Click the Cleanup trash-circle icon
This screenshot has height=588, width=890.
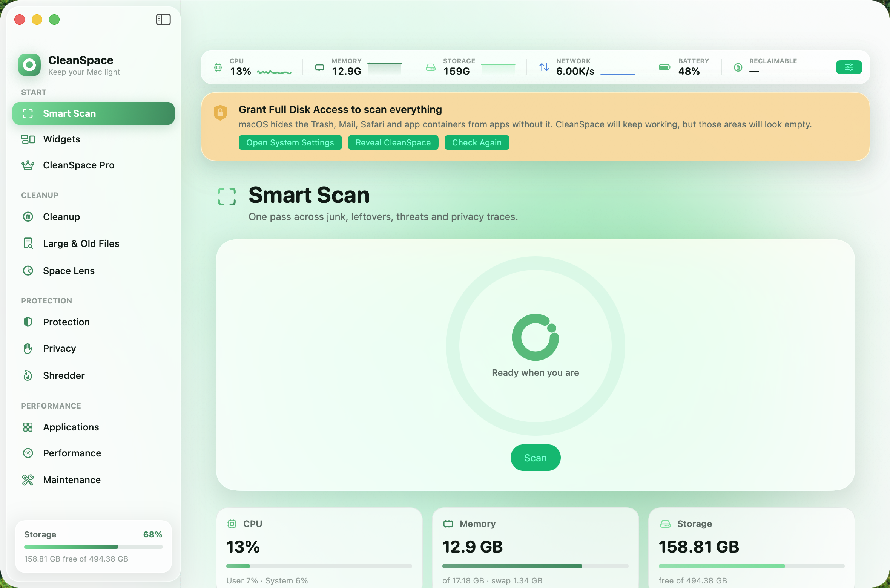pos(28,217)
